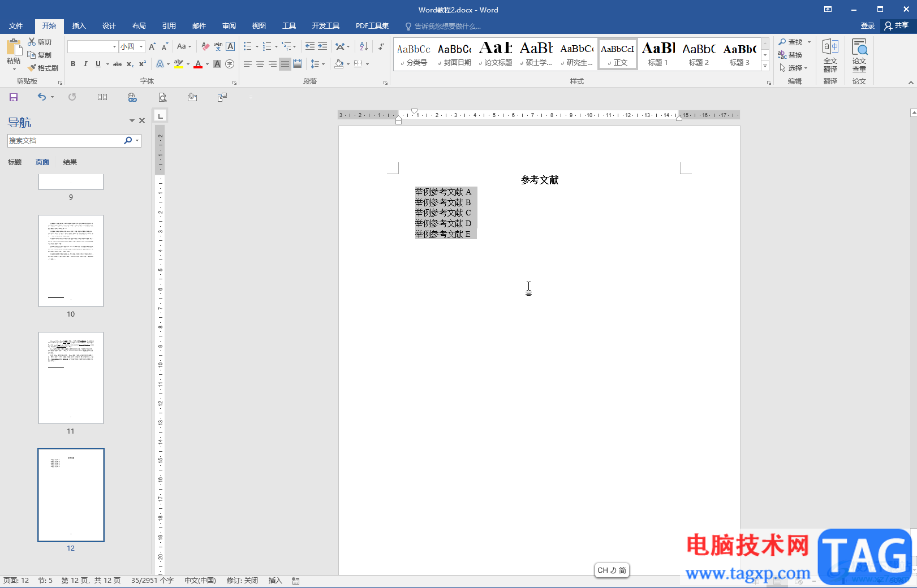Screen dimensions: 917x588
Task: Open line spacing dropdown
Action: point(318,64)
